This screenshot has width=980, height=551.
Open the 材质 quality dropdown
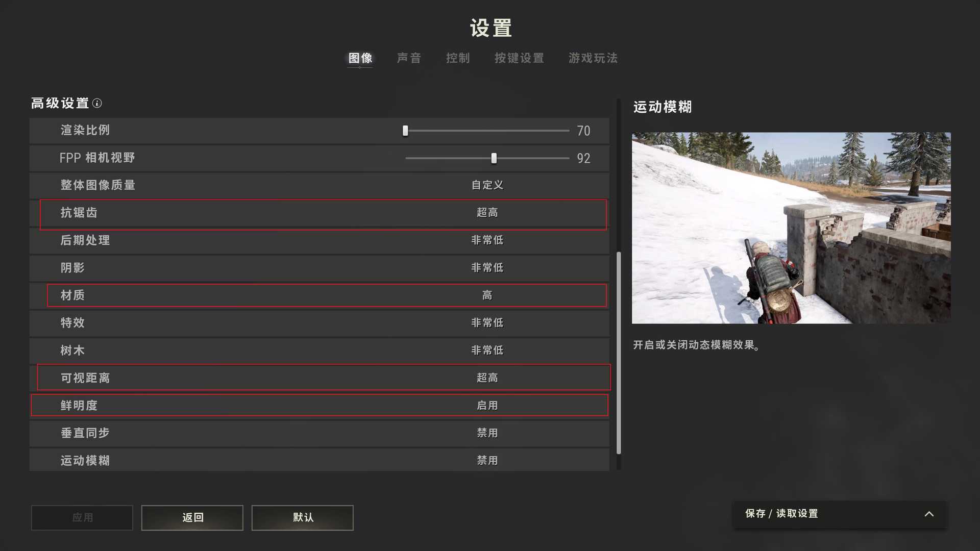[x=487, y=295]
